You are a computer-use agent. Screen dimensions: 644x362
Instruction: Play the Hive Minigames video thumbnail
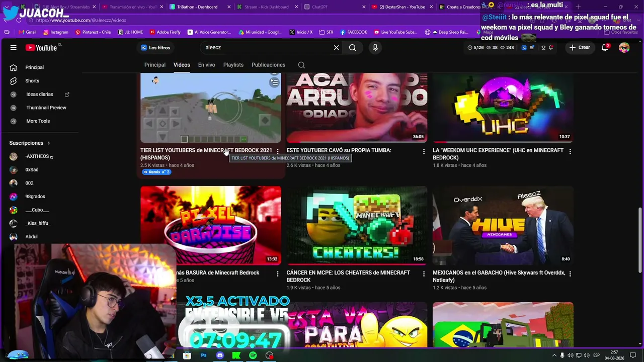tap(503, 225)
